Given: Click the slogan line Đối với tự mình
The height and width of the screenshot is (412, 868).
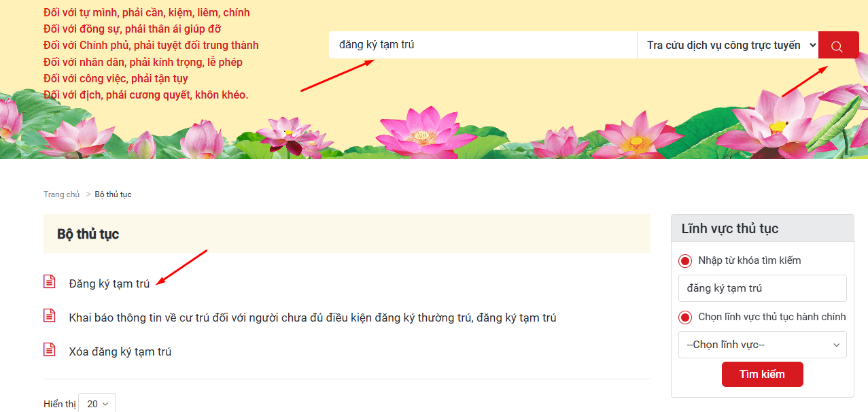Looking at the screenshot, I should [146, 13].
